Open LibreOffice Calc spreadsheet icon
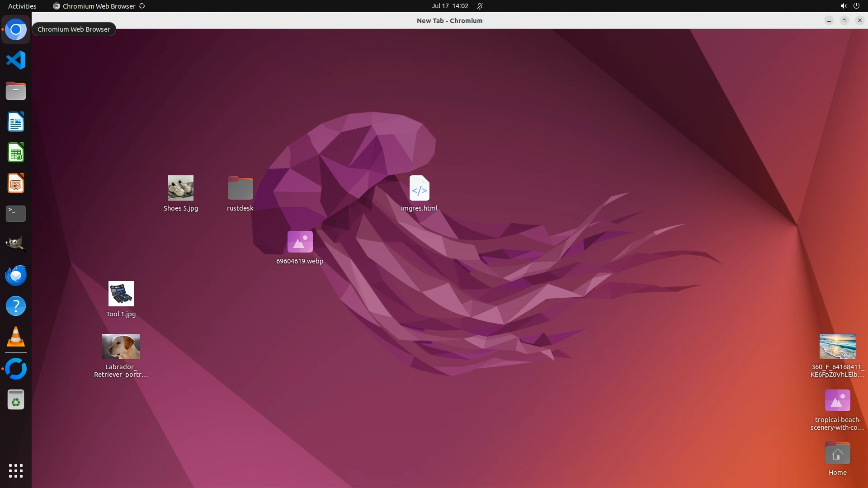The width and height of the screenshot is (868, 488). (16, 153)
